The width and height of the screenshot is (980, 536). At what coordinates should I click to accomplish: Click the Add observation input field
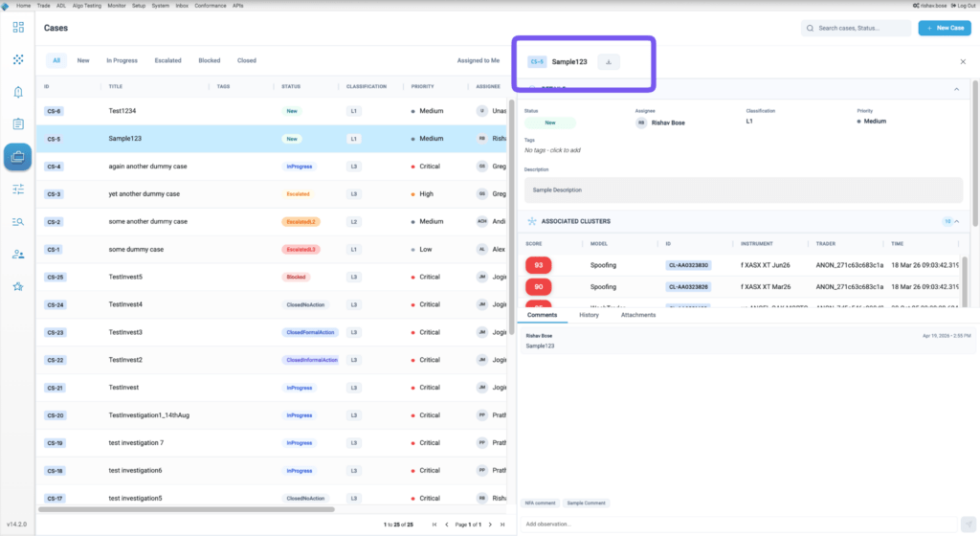coord(740,525)
